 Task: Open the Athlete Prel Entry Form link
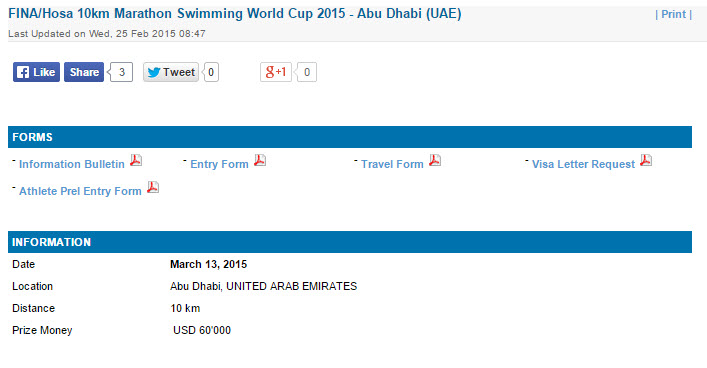click(80, 191)
